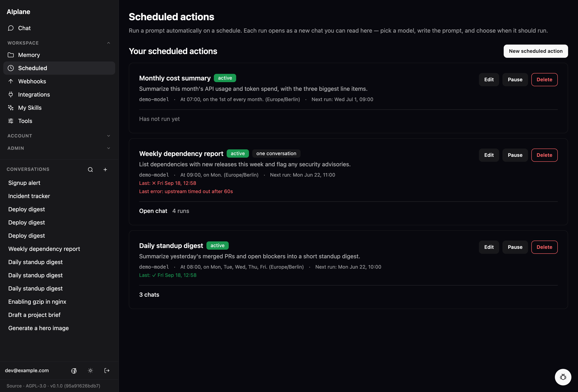The image size is (578, 392).
Task: Click active badge on Monthly cost summary
Action: pos(225,78)
